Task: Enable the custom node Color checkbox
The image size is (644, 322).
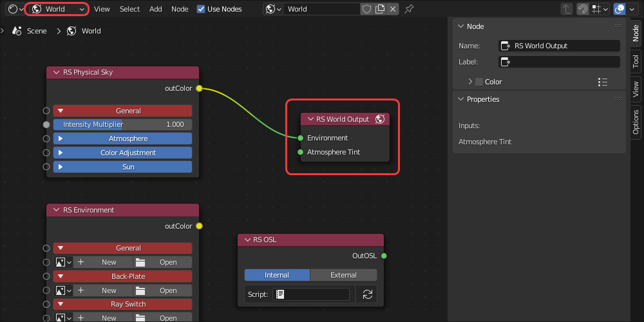Action: 479,82
